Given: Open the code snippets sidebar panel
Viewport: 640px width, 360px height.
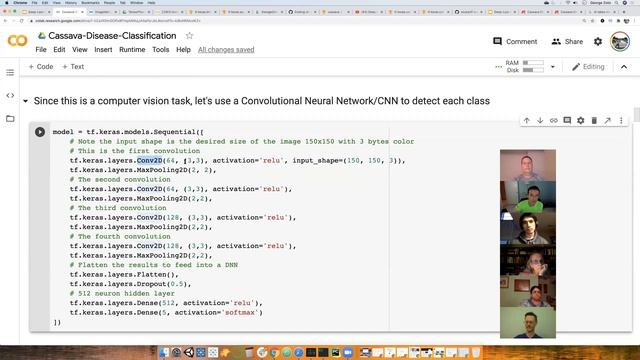Looking at the screenshot, I should pyautogui.click(x=10, y=96).
